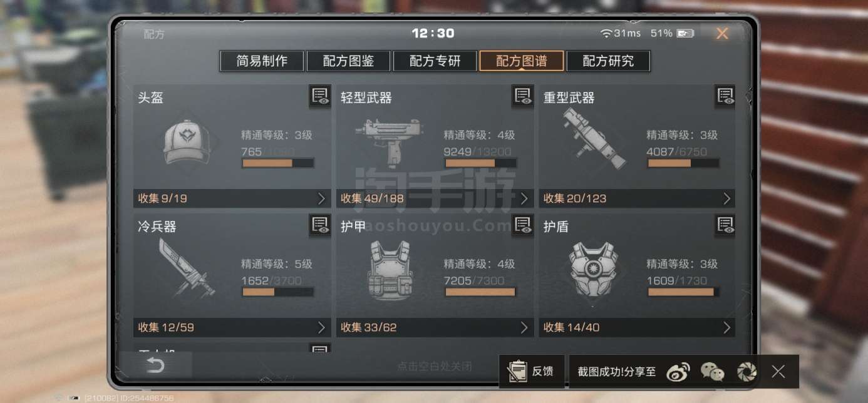Select the 冷兵器 sword thumbnail
868x403 pixels.
pyautogui.click(x=183, y=268)
